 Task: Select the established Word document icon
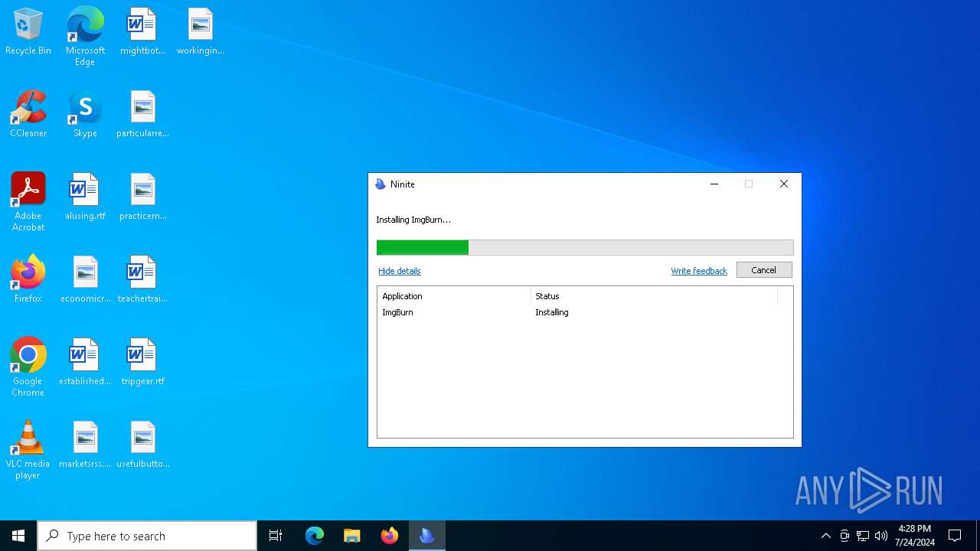click(85, 363)
